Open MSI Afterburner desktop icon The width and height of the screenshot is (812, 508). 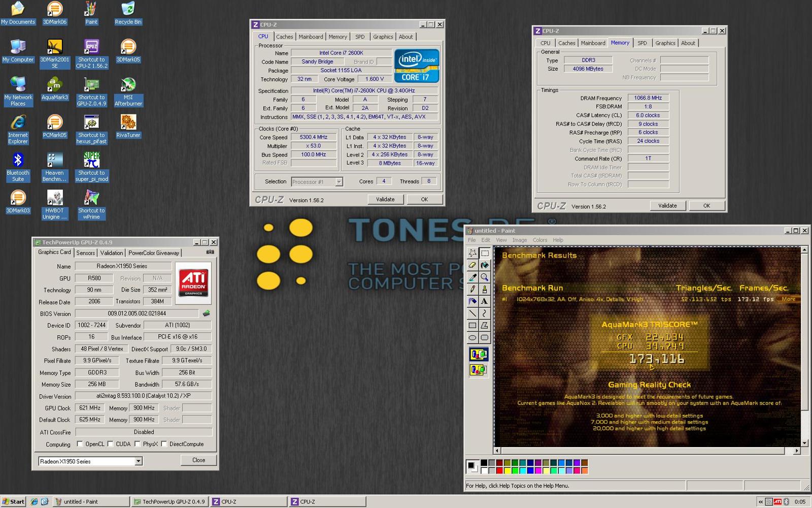point(128,92)
